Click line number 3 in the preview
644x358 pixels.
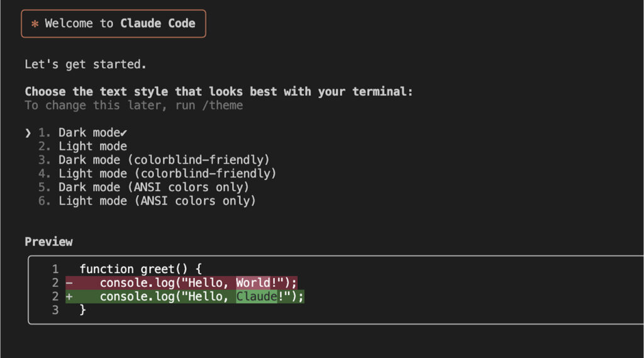[x=55, y=310]
